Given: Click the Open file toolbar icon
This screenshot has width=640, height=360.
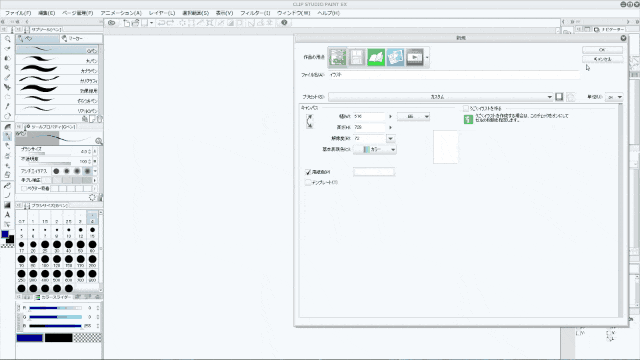Looking at the screenshot, I should [x=136, y=23].
